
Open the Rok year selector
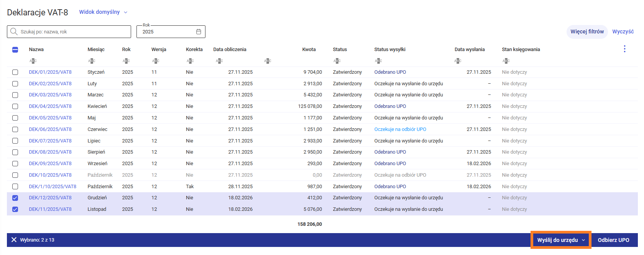pyautogui.click(x=167, y=32)
